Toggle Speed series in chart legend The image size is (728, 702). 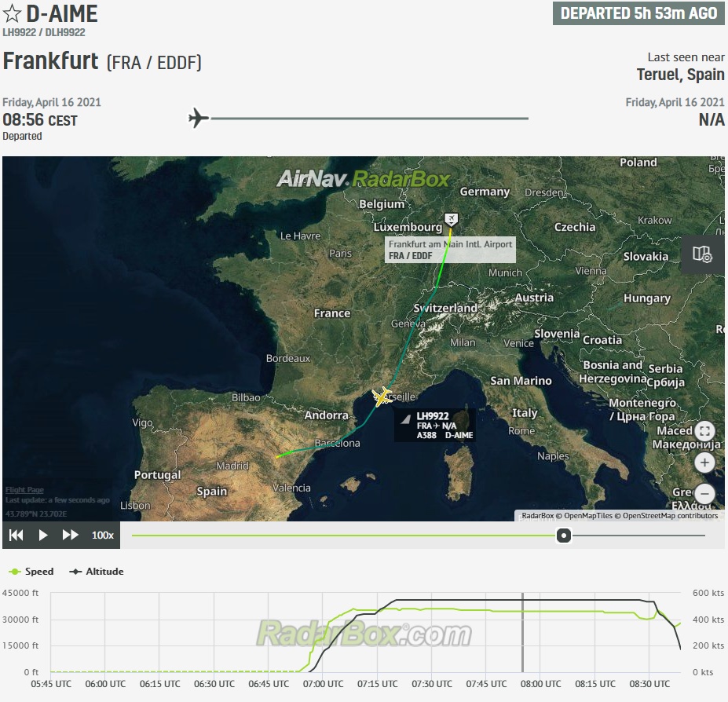pyautogui.click(x=31, y=572)
